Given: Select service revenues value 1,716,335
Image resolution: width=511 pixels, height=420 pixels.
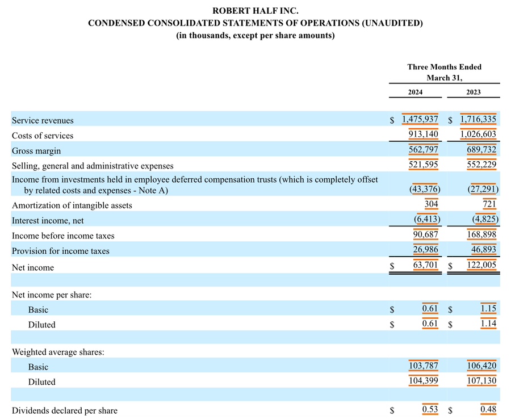Looking at the screenshot, I should (478, 119).
